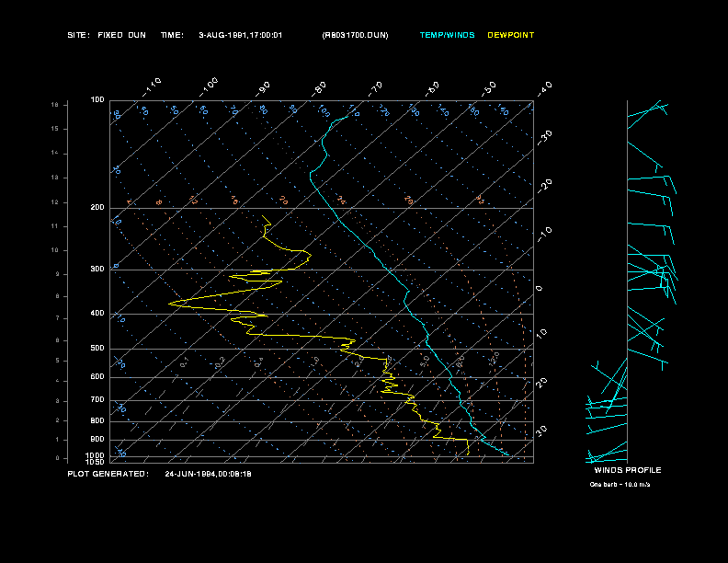Click the 400 pressure level label
This screenshot has width=728, height=563.
(x=97, y=313)
